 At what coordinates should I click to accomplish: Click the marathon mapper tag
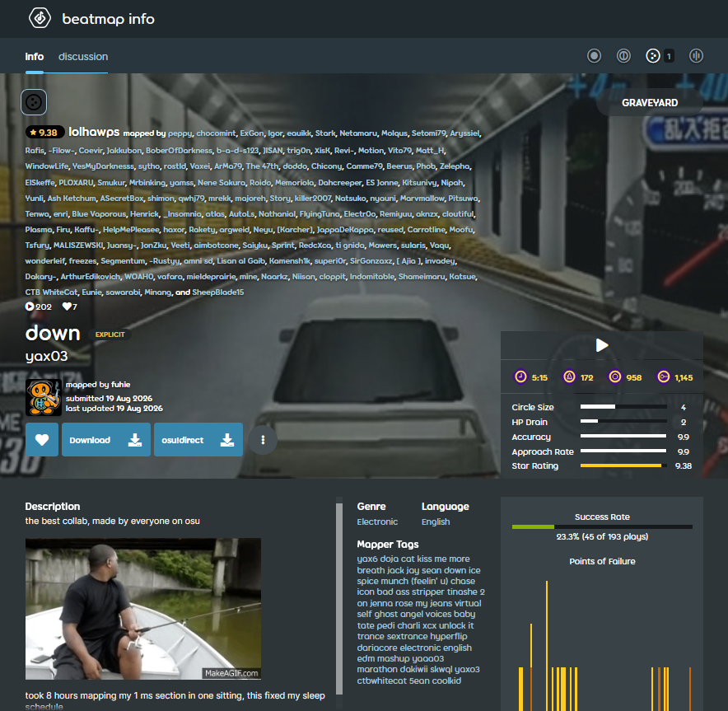pyautogui.click(x=377, y=669)
